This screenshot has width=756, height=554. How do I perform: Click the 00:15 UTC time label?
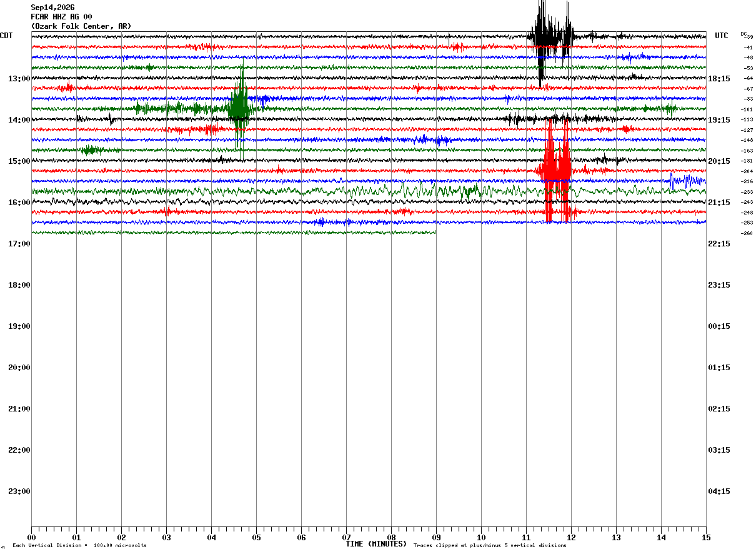[x=719, y=326]
